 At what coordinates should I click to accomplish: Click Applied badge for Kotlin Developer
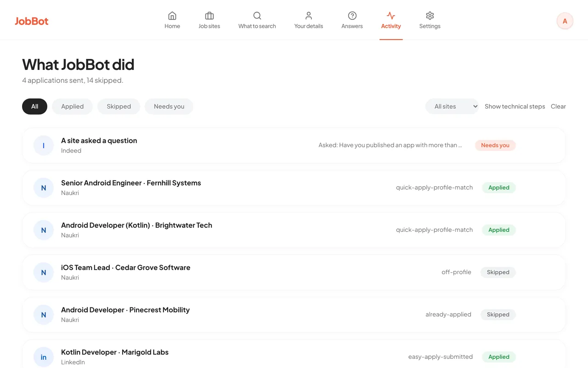(x=499, y=357)
